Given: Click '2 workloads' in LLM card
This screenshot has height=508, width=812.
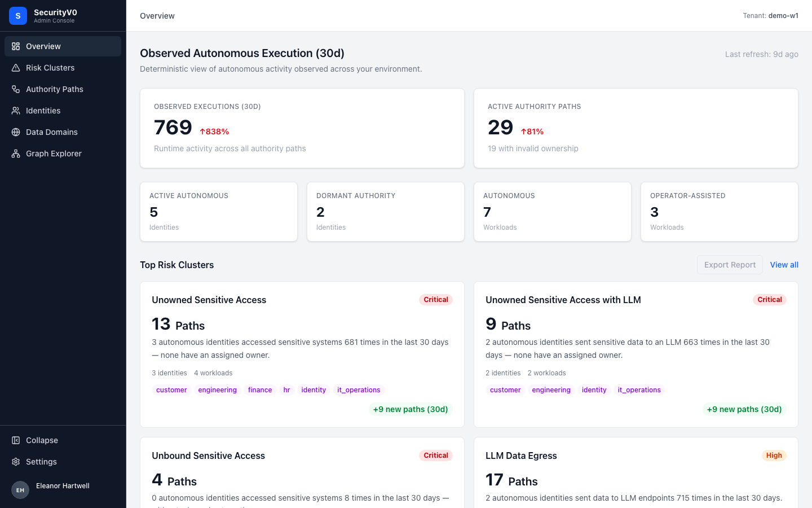Looking at the screenshot, I should coord(547,373).
